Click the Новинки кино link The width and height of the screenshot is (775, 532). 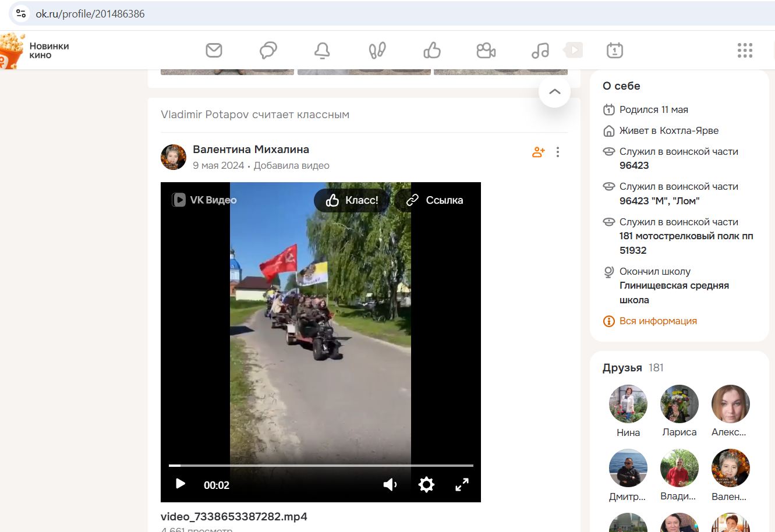point(49,51)
